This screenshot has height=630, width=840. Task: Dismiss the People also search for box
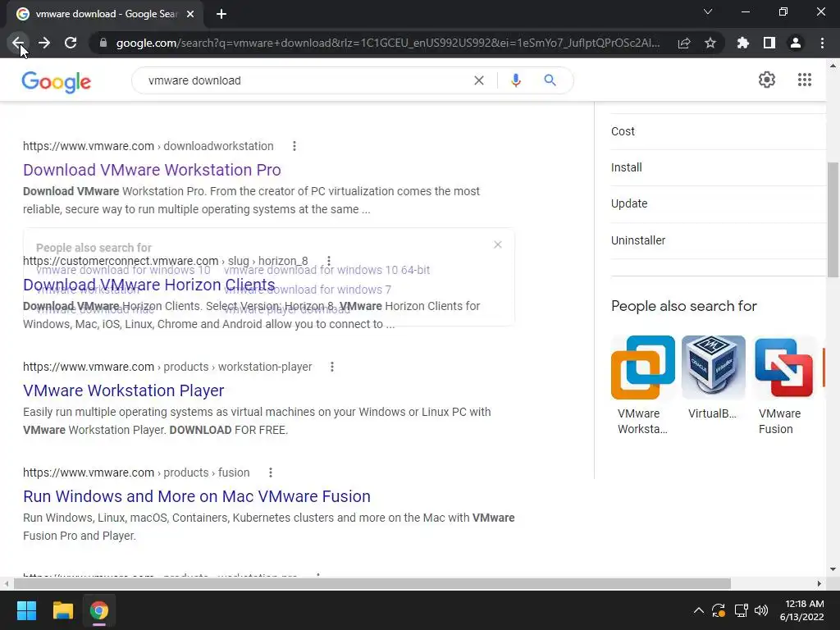pyautogui.click(x=498, y=244)
